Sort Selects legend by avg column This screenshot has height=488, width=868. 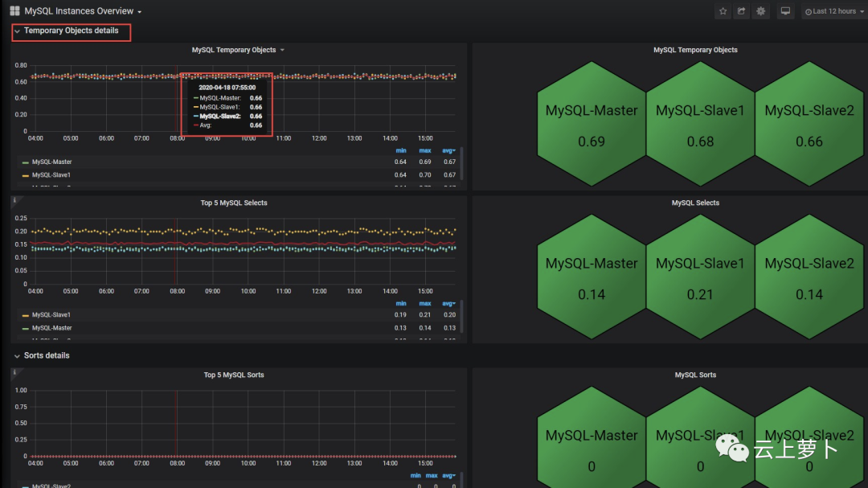[449, 304]
